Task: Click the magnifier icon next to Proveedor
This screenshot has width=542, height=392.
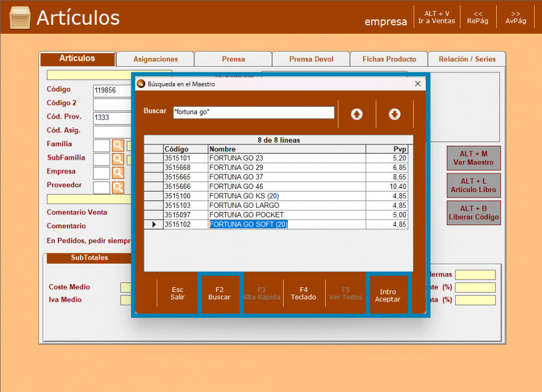Action: 118,187
